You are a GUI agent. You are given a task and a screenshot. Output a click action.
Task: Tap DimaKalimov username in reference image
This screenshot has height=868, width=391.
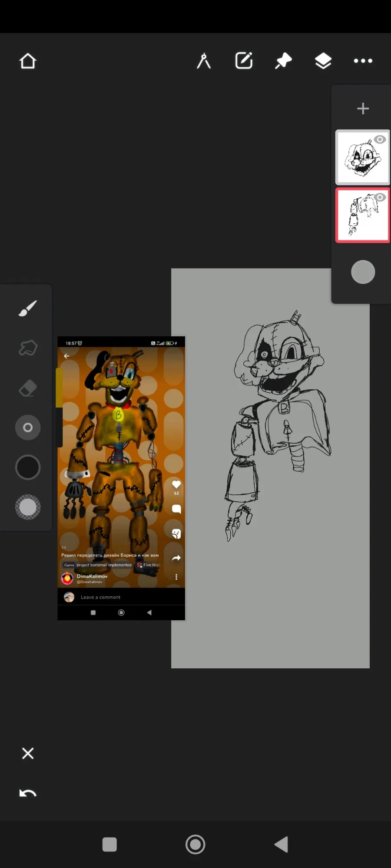(92, 576)
